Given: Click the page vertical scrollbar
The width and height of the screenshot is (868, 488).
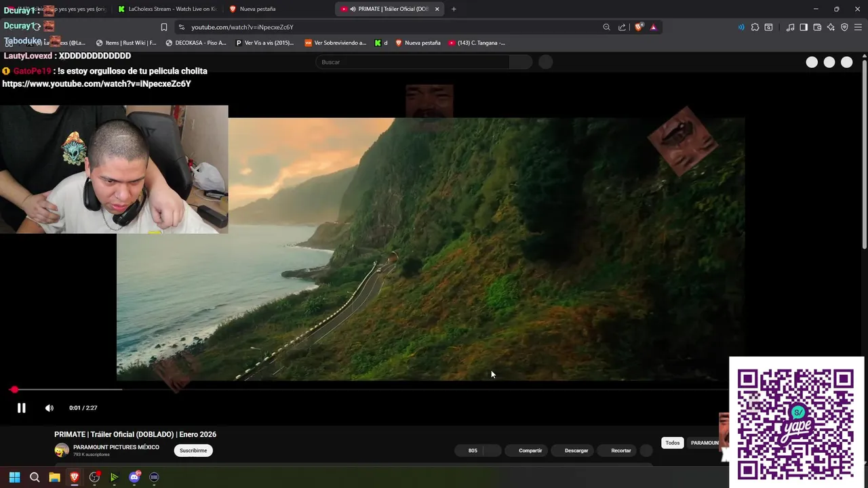Looking at the screenshot, I should click(864, 155).
